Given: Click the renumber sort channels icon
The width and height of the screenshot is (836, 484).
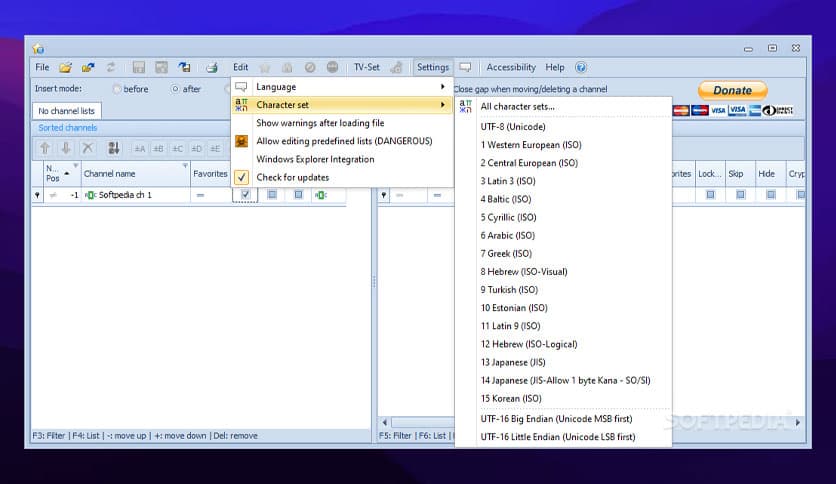Looking at the screenshot, I should click(113, 148).
